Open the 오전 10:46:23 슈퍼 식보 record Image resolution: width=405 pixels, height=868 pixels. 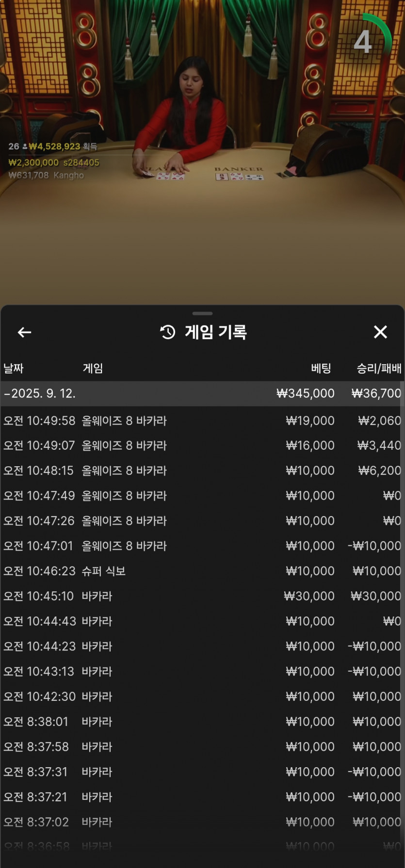pyautogui.click(x=202, y=571)
